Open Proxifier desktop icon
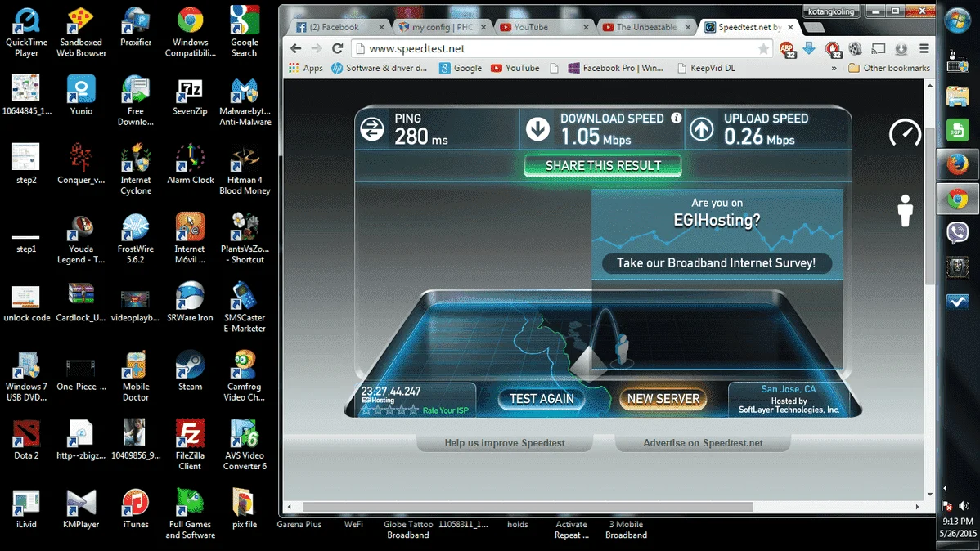The height and width of the screenshot is (551, 980). click(136, 28)
